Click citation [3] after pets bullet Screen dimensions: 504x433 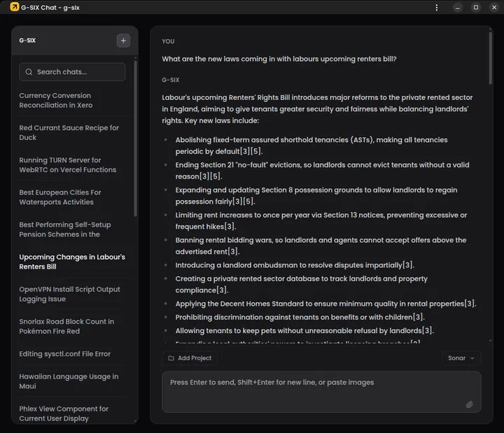pyautogui.click(x=427, y=331)
